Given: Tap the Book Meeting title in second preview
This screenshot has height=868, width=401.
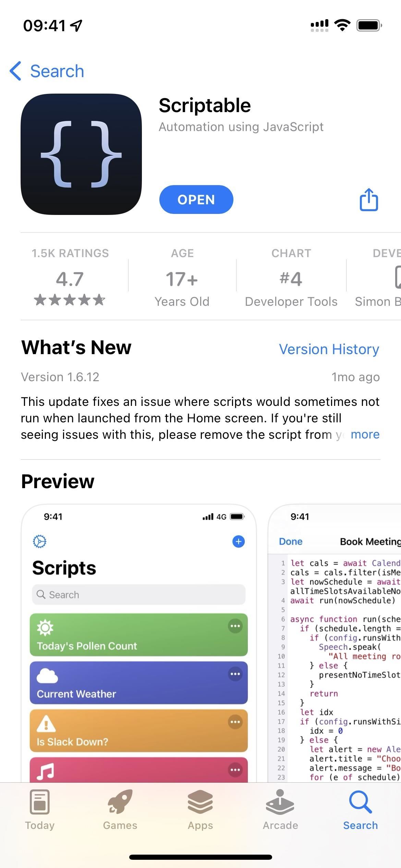Looking at the screenshot, I should coord(370,542).
